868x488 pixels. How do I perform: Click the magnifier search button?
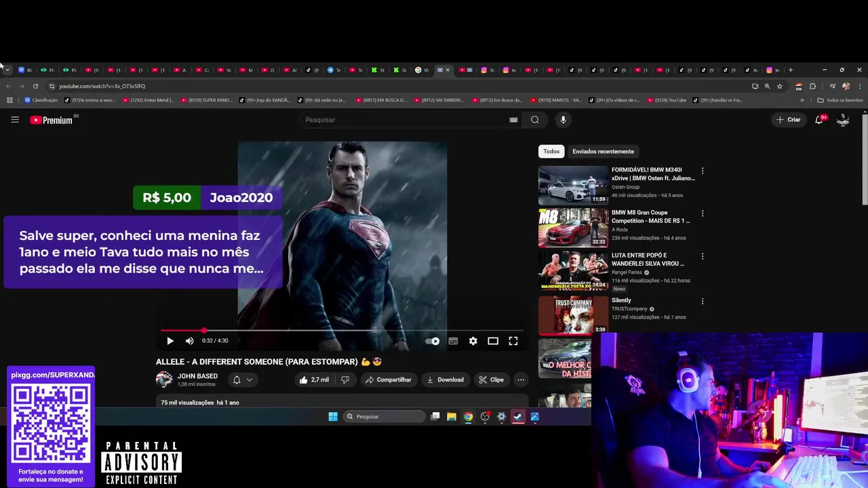coord(535,120)
